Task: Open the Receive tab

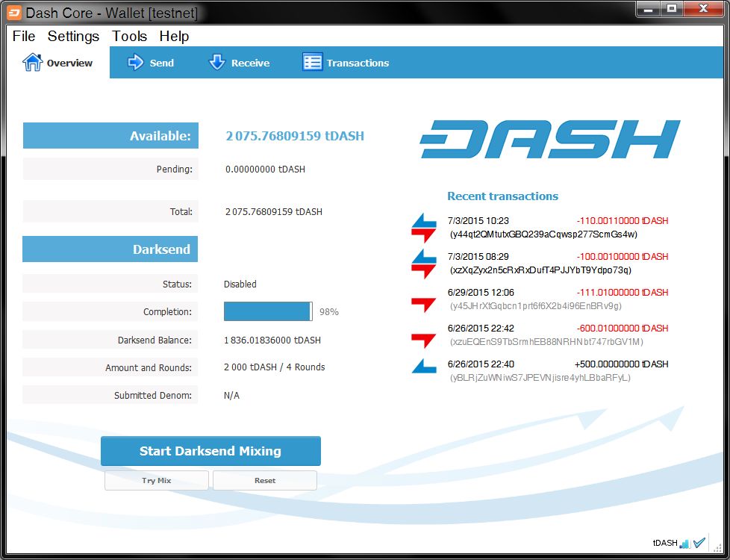Action: (x=239, y=63)
